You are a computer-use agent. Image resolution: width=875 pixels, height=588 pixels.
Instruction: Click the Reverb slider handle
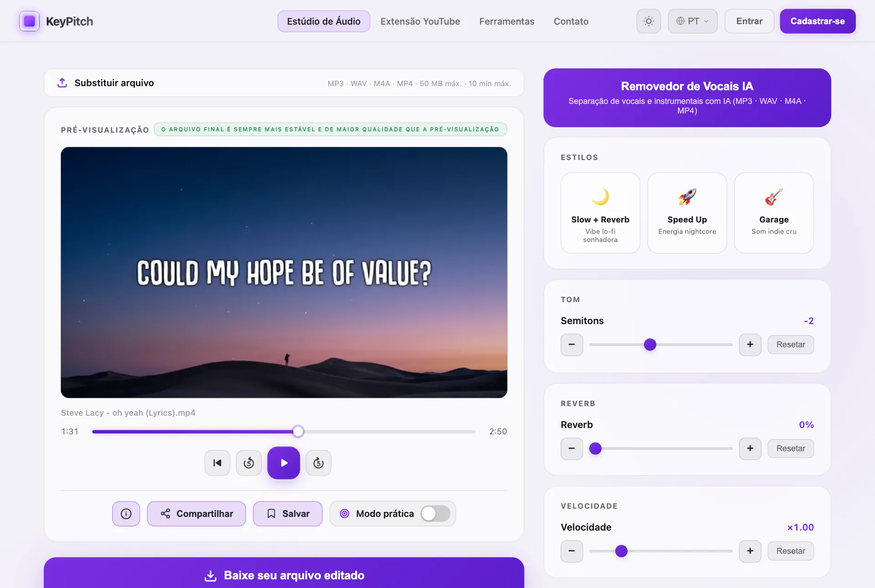coord(595,449)
